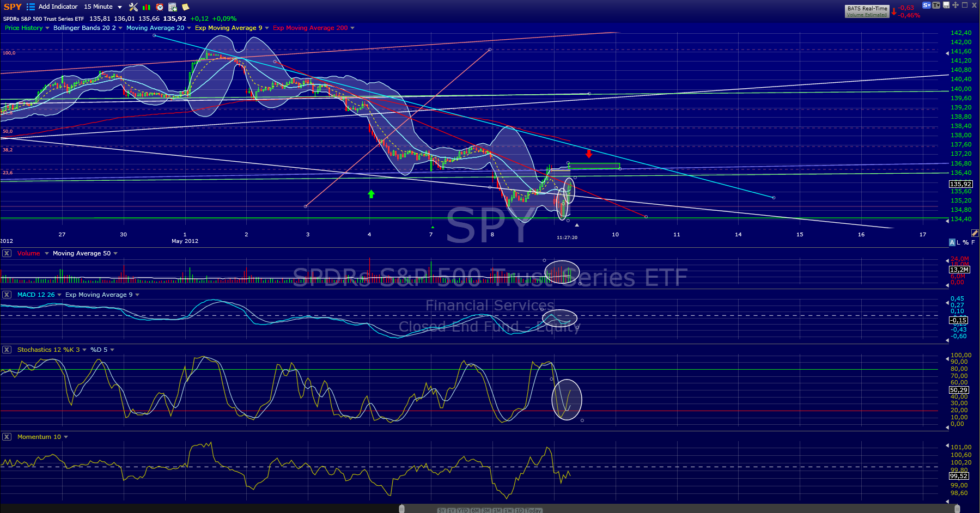Click the red down arrow beside -0,63
This screenshot has height=513, width=980.
tap(894, 11)
